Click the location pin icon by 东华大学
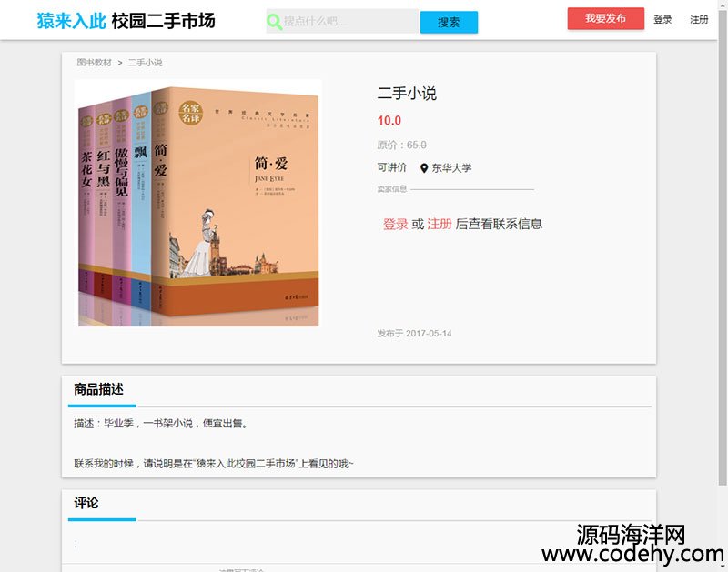 (x=424, y=168)
